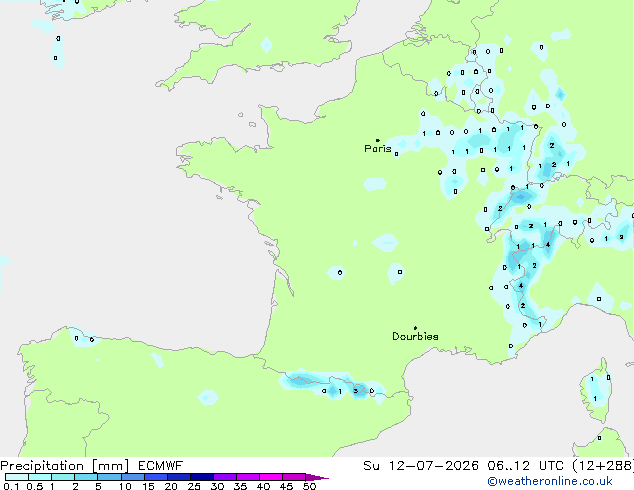
Task: Click the Sardinia landmass at bottom right
Action: (x=600, y=443)
